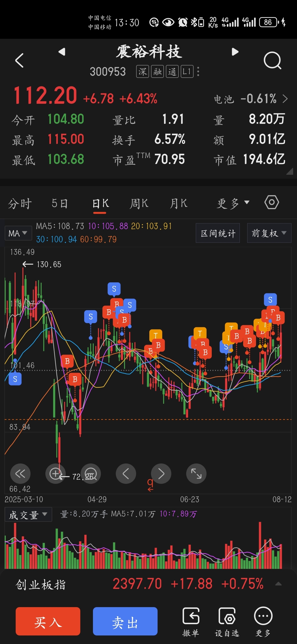297x644 pixels.
Task: Select the 日K tab
Action: (x=100, y=204)
